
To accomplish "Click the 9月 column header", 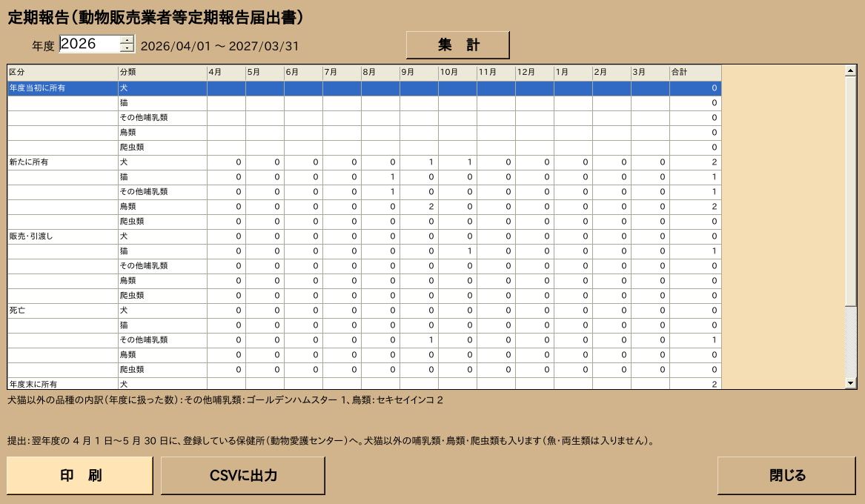I will coord(420,72).
